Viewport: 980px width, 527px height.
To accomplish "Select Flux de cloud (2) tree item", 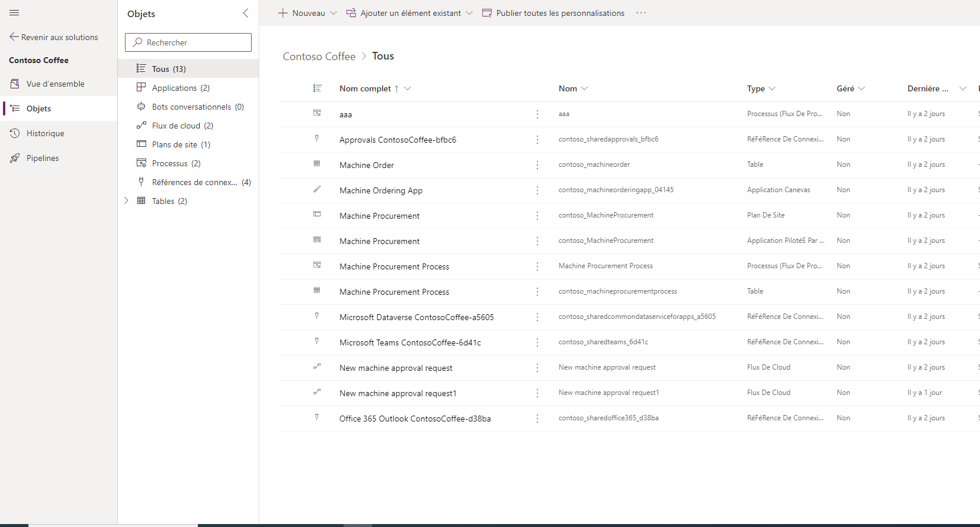I will [x=189, y=125].
